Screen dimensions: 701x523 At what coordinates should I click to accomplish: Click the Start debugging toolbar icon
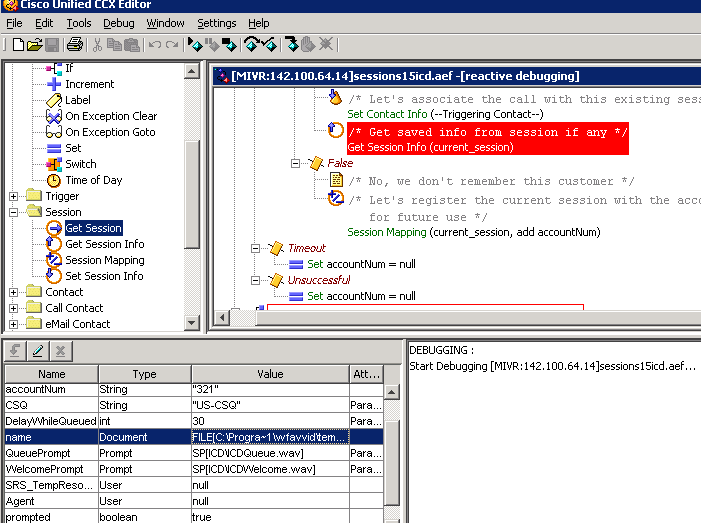tap(195, 45)
